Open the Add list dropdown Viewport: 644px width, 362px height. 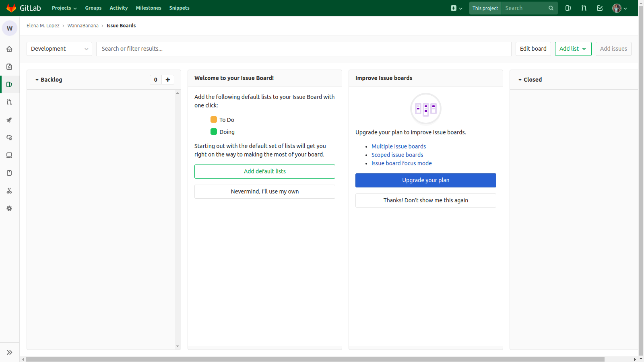point(573,49)
